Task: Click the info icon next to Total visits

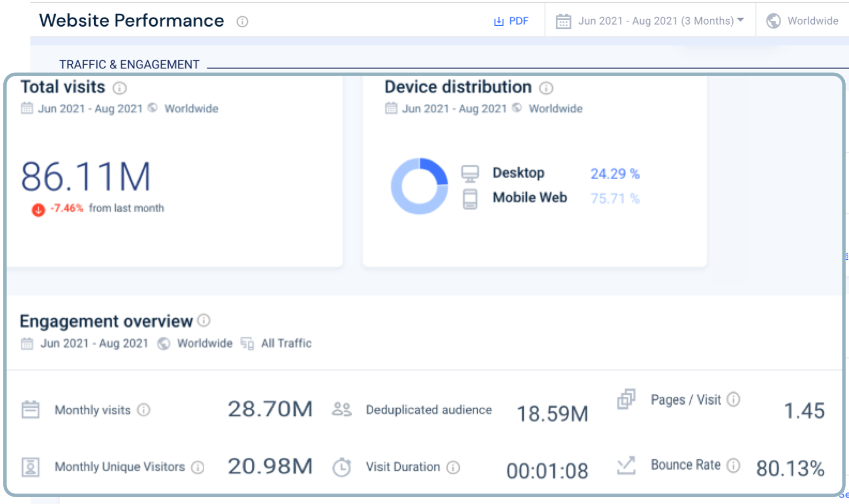Action: click(x=120, y=88)
